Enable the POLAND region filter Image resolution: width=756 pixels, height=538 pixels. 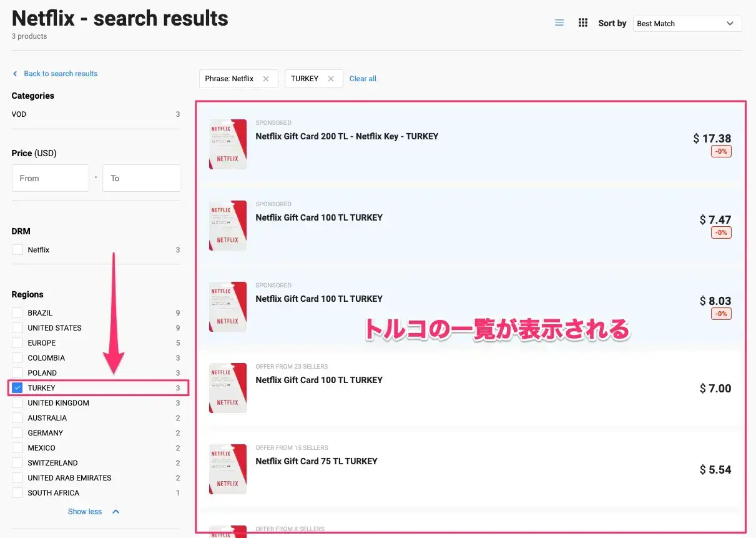coord(17,373)
